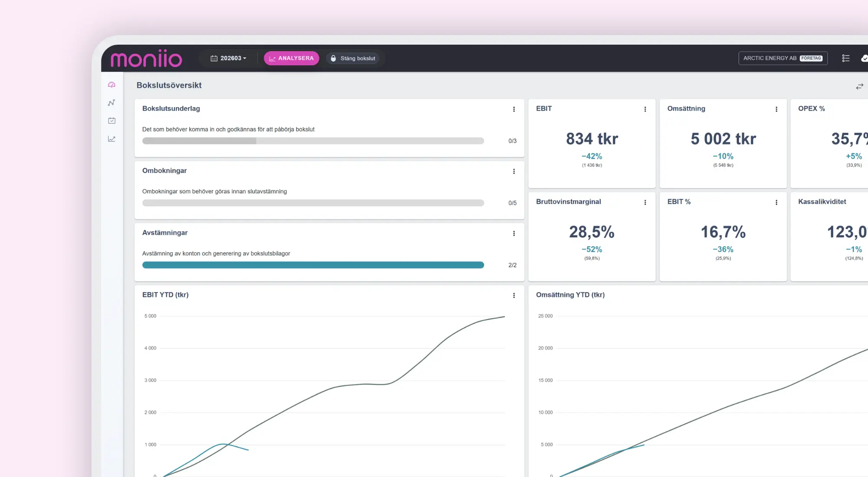Open the ARCTIC ENERGY AB company selector

[783, 58]
